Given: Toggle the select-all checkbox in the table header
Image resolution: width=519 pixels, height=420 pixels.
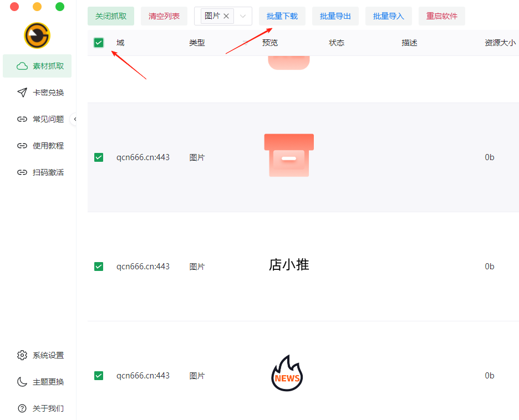Looking at the screenshot, I should [98, 42].
